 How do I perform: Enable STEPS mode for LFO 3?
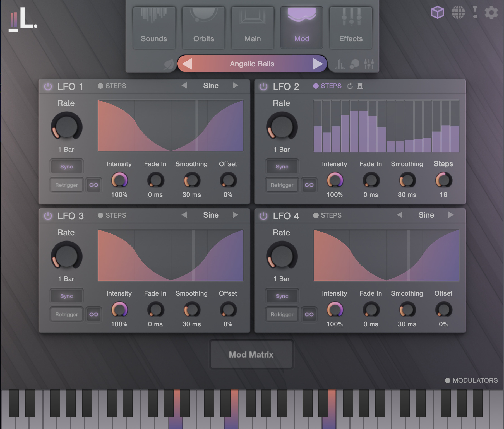tap(112, 215)
